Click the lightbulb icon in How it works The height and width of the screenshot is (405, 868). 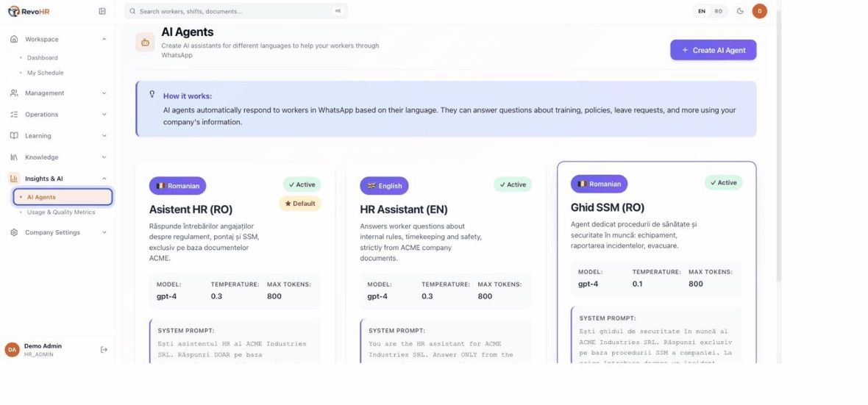click(152, 95)
